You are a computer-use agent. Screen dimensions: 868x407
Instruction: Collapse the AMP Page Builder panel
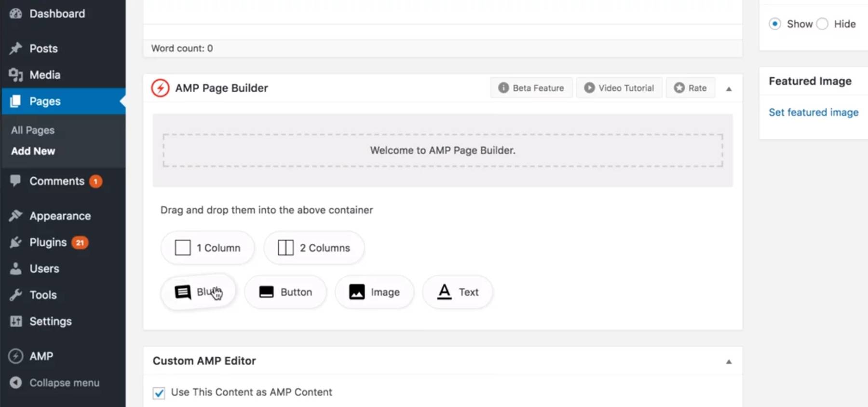[729, 89]
